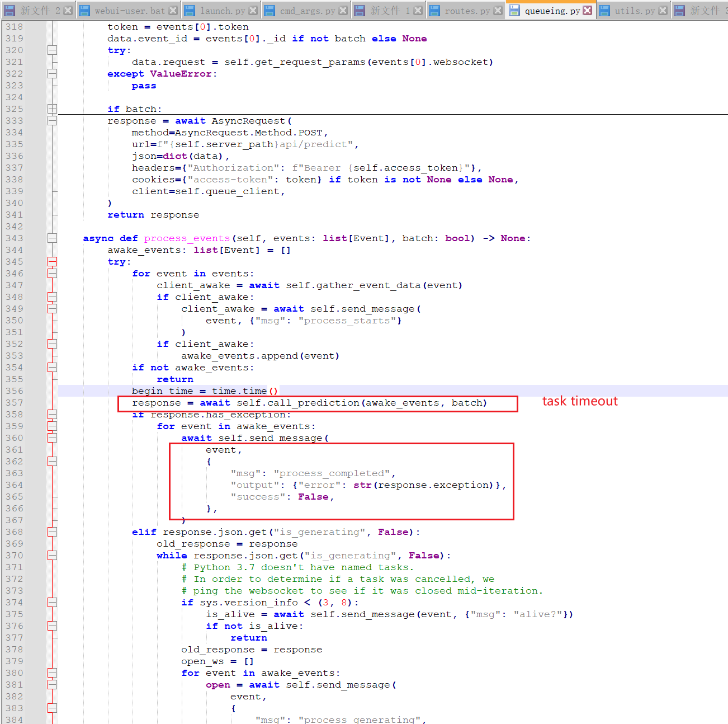Collapse the sys.version_info if block at line 374
Screen dimensions: 728x724
pyautogui.click(x=52, y=602)
